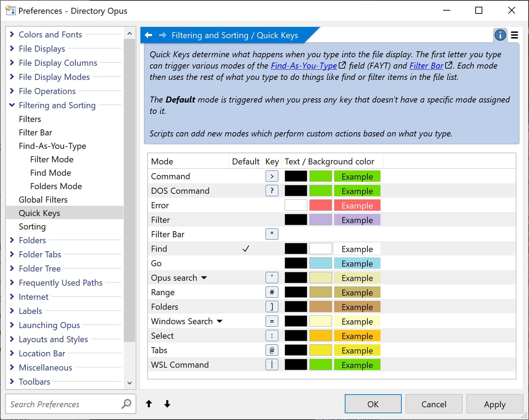Toggle the blue info help icon
529x420 pixels.
click(x=500, y=35)
